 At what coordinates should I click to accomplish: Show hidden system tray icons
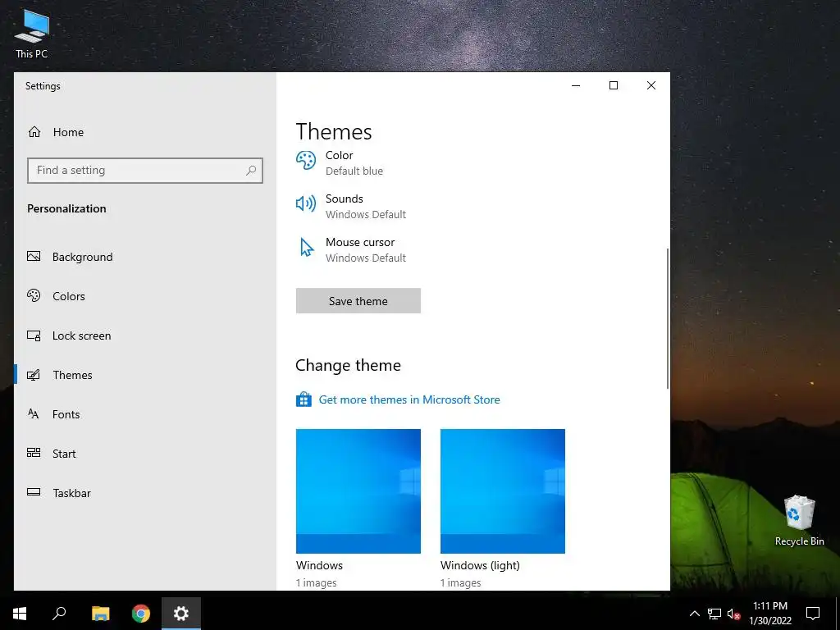694,614
